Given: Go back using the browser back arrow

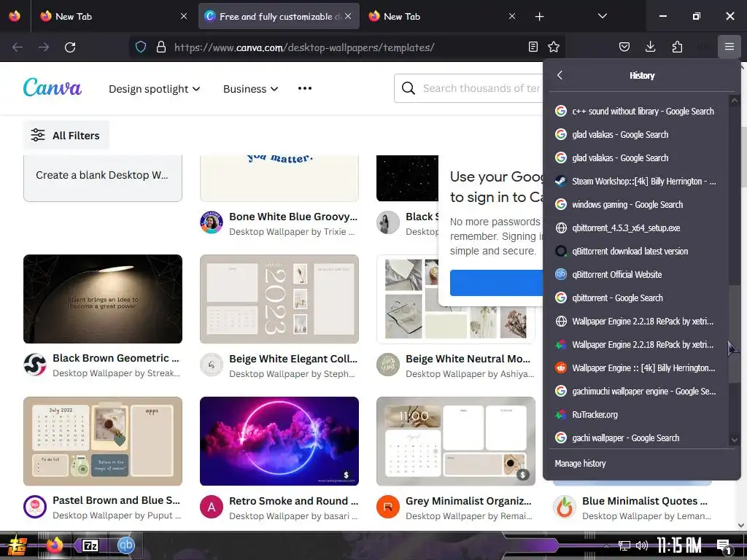Looking at the screenshot, I should (18, 47).
